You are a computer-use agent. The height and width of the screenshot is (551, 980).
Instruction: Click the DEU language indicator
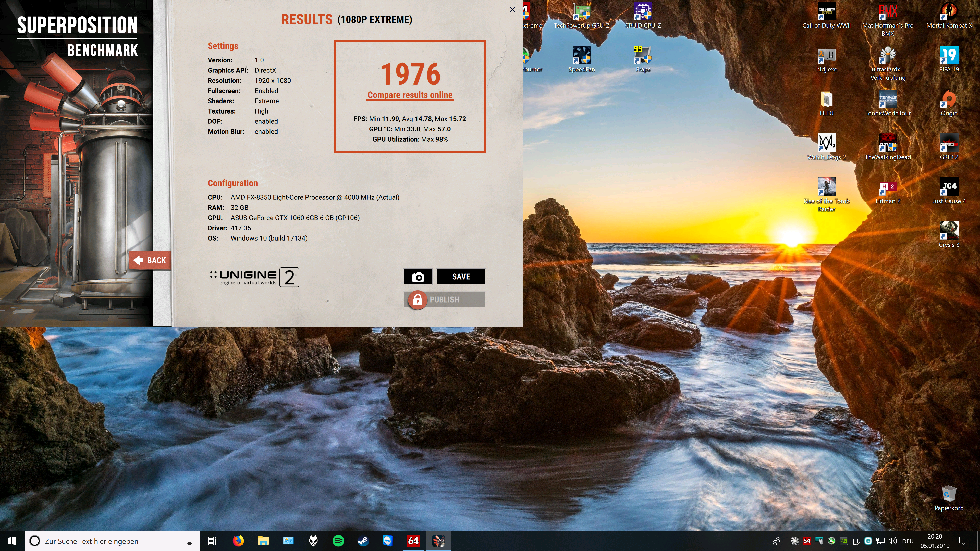(x=908, y=541)
